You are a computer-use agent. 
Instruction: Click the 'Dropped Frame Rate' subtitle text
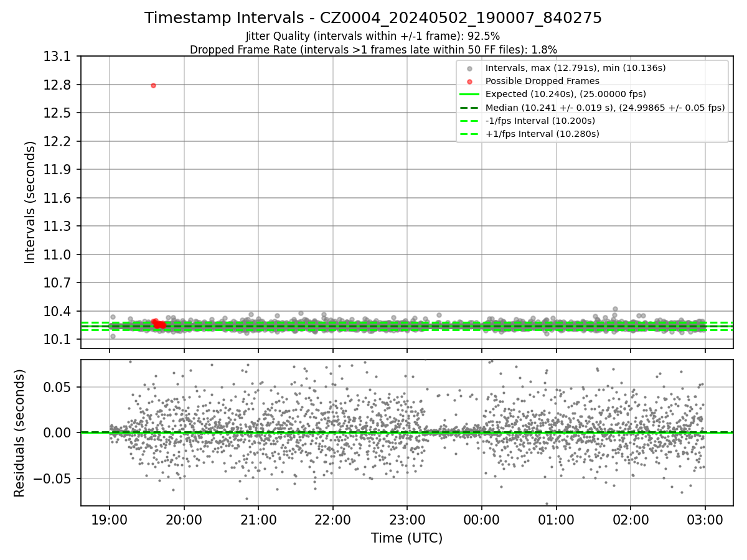[373, 49]
